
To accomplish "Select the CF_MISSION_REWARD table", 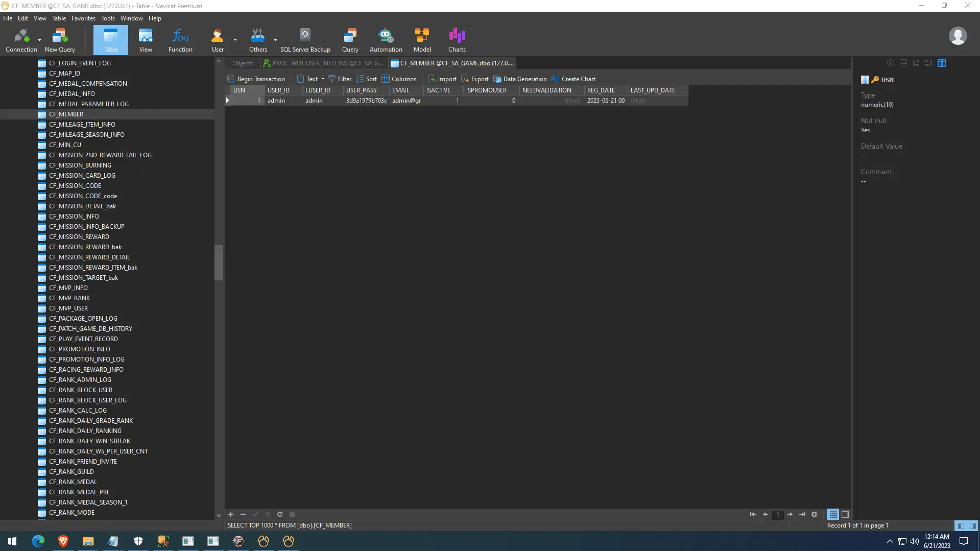I will tap(79, 237).
